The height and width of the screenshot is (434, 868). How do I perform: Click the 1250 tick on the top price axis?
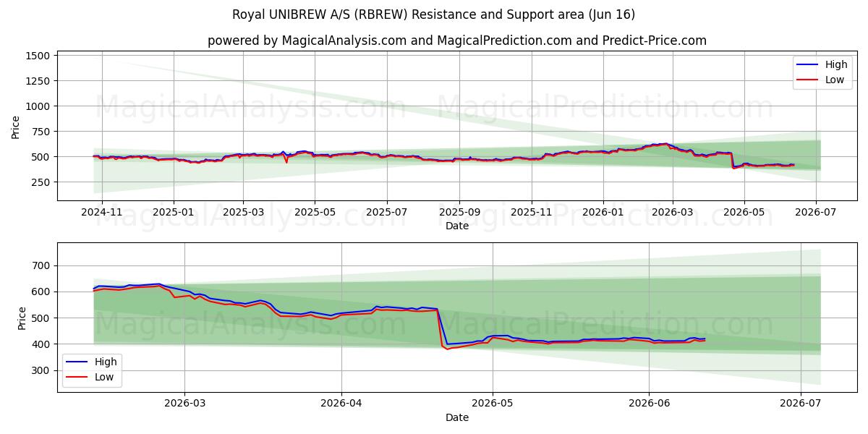38,81
